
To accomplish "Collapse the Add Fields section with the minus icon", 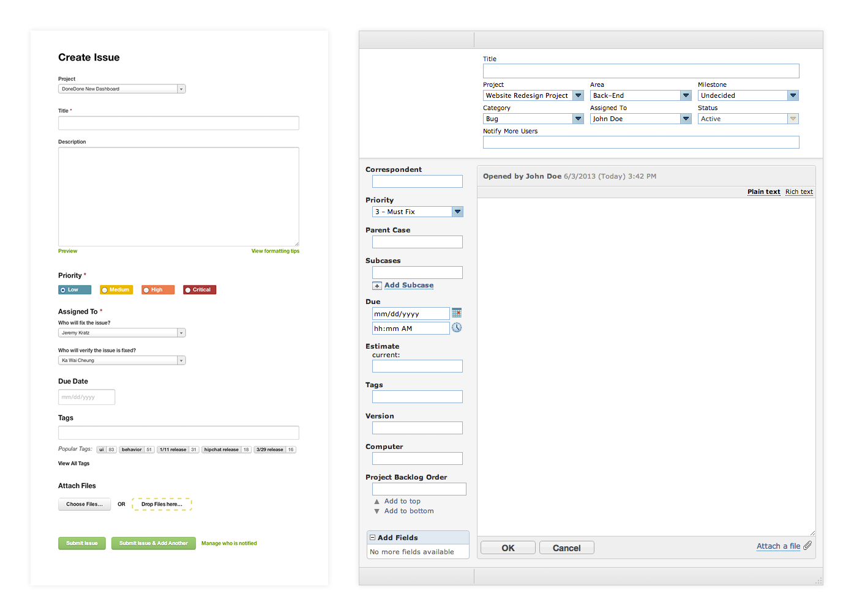I will (373, 537).
